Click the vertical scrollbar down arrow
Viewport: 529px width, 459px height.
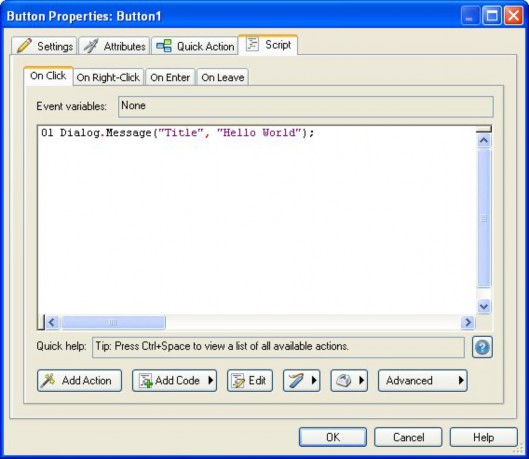484,306
